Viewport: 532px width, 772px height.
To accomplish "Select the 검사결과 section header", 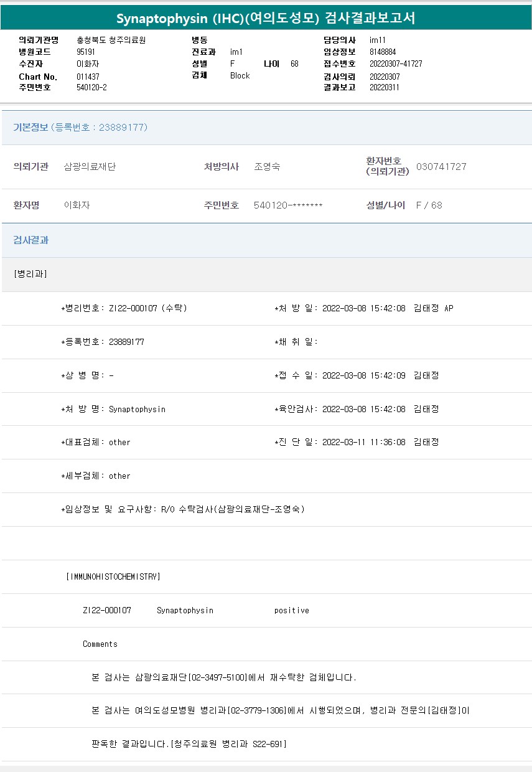I will (x=31, y=240).
